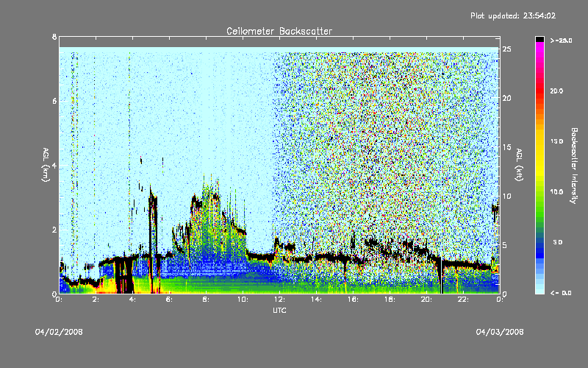Select the "Backscatter Intensity" colorbar label

(574, 166)
